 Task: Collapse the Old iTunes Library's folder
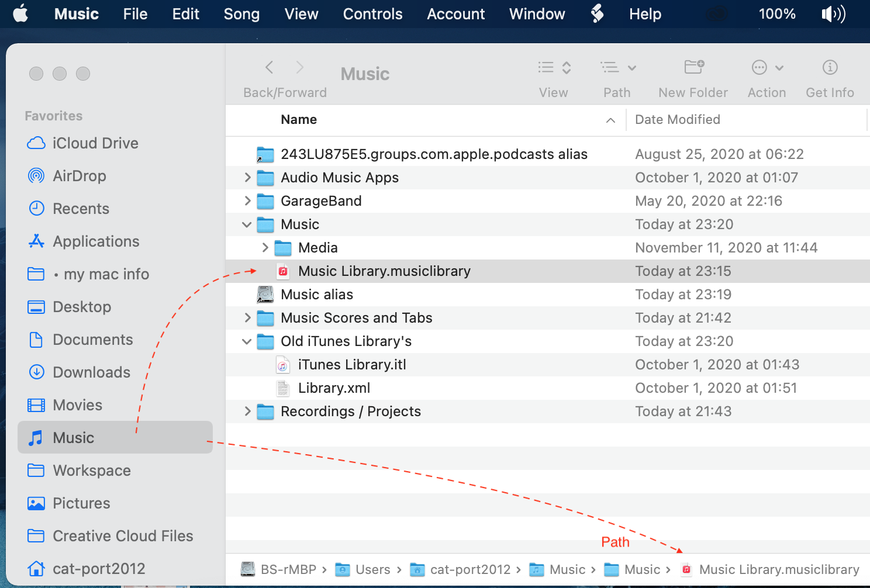click(x=247, y=341)
